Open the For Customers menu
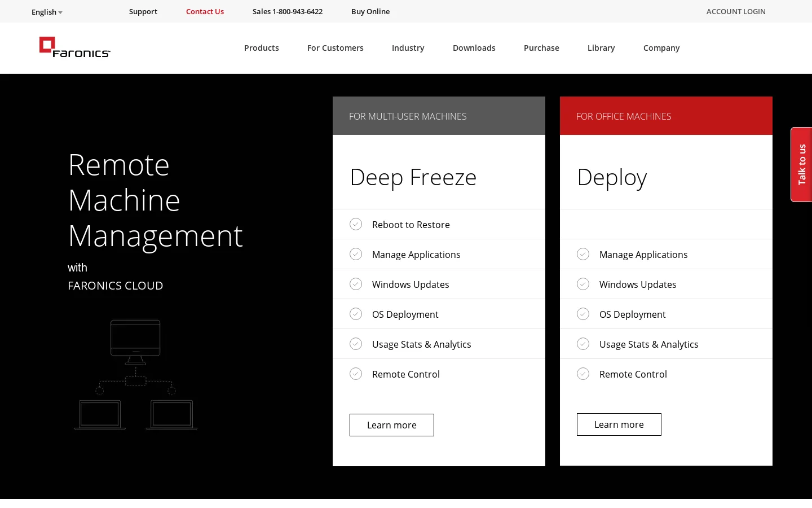The image size is (812, 508). click(x=336, y=48)
